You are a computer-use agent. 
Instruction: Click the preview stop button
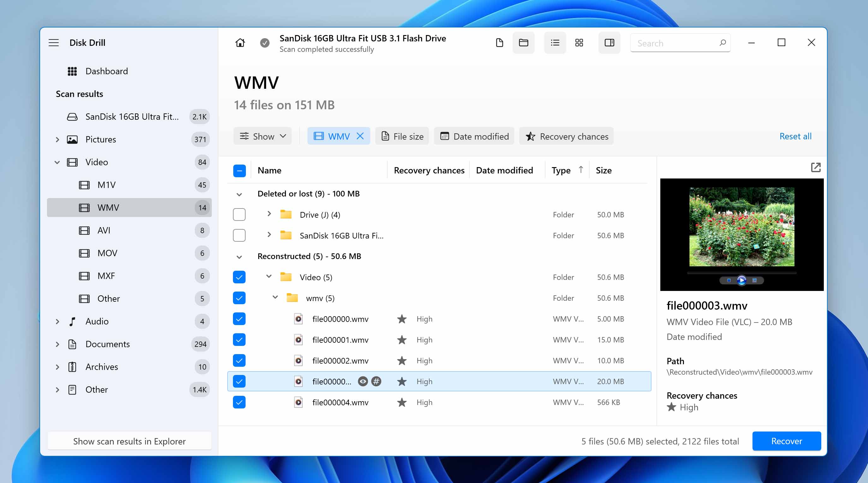(728, 280)
